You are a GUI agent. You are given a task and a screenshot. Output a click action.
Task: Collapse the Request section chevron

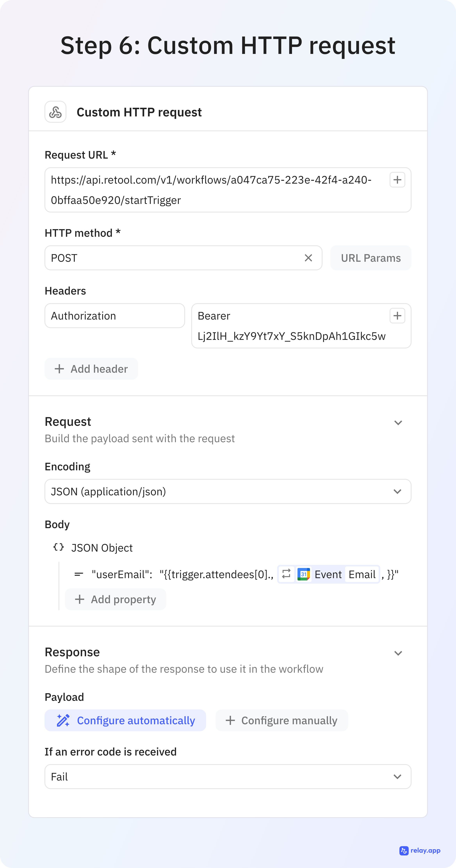point(398,423)
